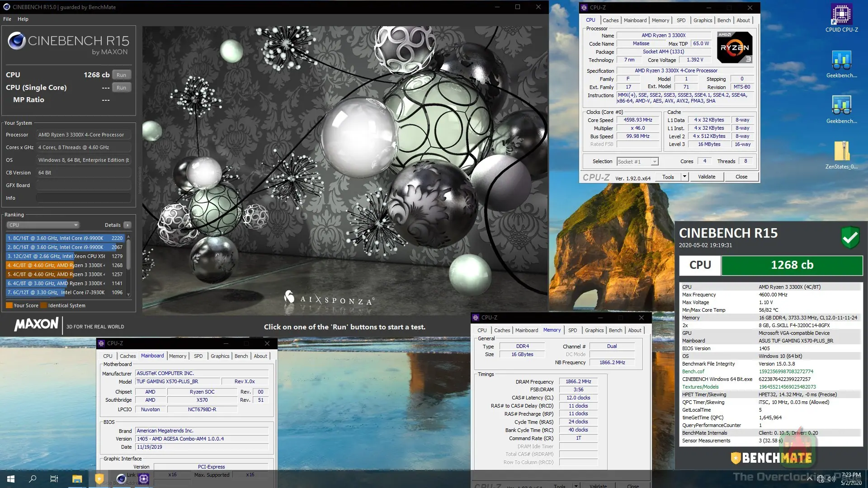Click the Identical System legend swatch
Image resolution: width=868 pixels, height=488 pixels.
point(43,305)
